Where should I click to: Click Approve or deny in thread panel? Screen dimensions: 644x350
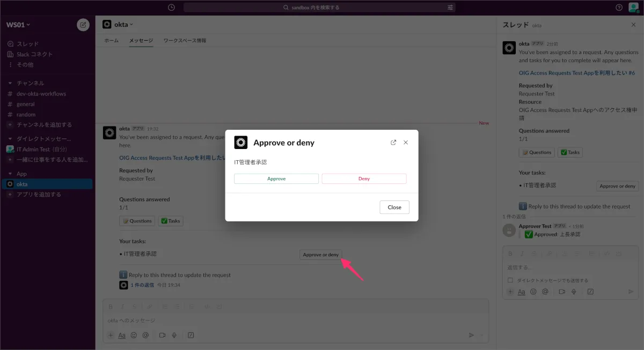click(618, 186)
